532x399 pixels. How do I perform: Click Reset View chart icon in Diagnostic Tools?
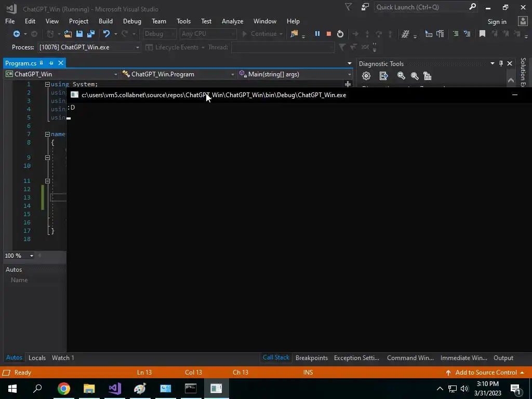pos(427,76)
